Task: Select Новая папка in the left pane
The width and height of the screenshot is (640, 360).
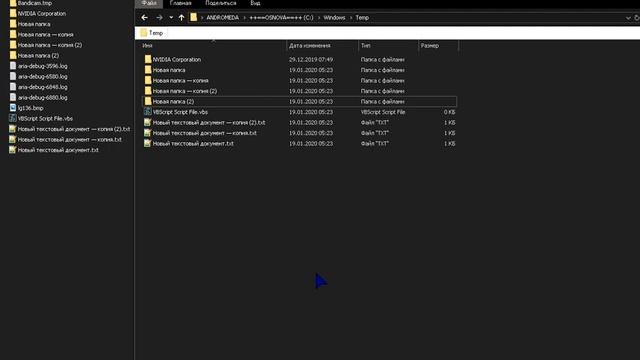Action: (x=34, y=24)
